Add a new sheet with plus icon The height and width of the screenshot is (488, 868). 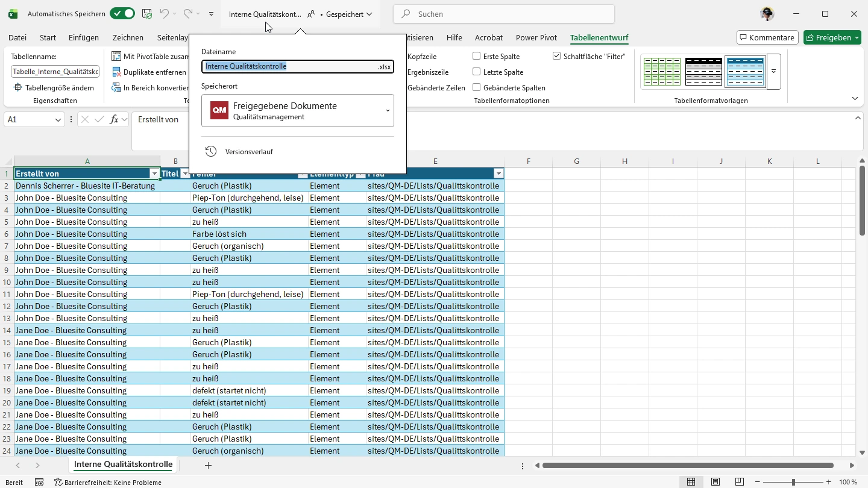208,465
